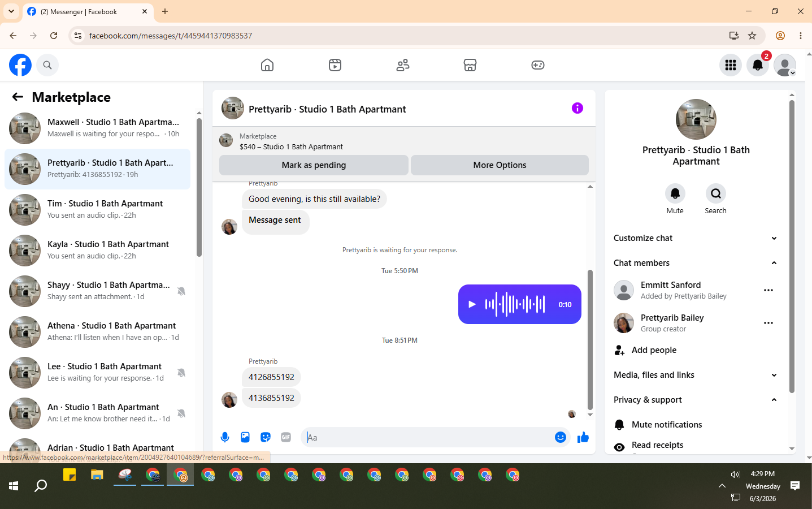Click the large listing photo in details
This screenshot has width=812, height=509.
click(x=696, y=119)
